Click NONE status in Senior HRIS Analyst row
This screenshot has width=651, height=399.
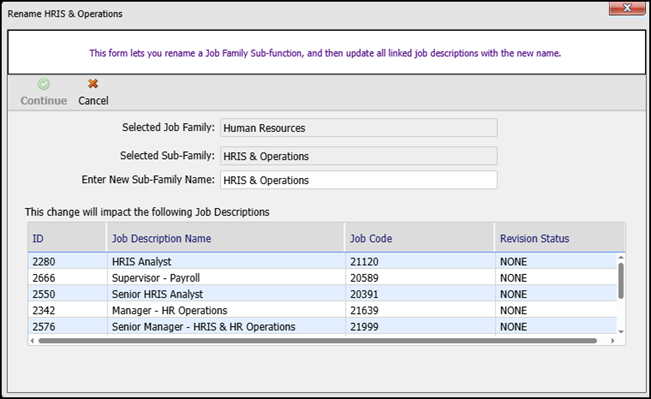pyautogui.click(x=513, y=294)
